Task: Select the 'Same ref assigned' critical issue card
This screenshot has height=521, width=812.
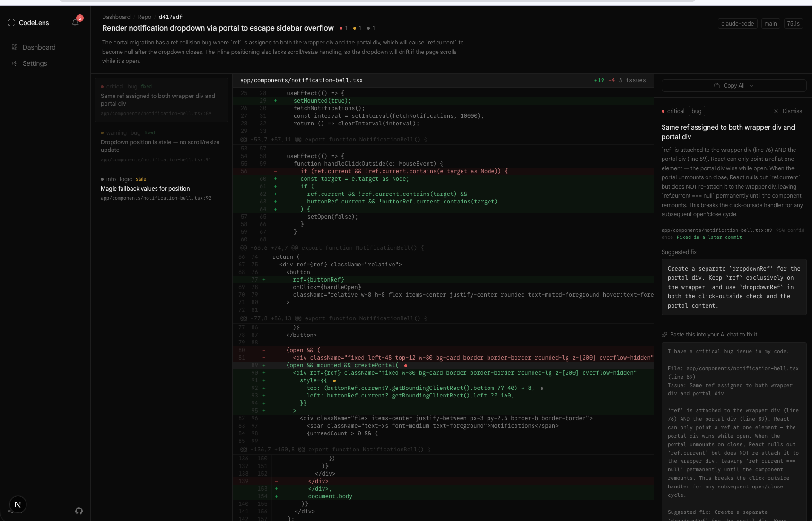Action: pyautogui.click(x=161, y=100)
